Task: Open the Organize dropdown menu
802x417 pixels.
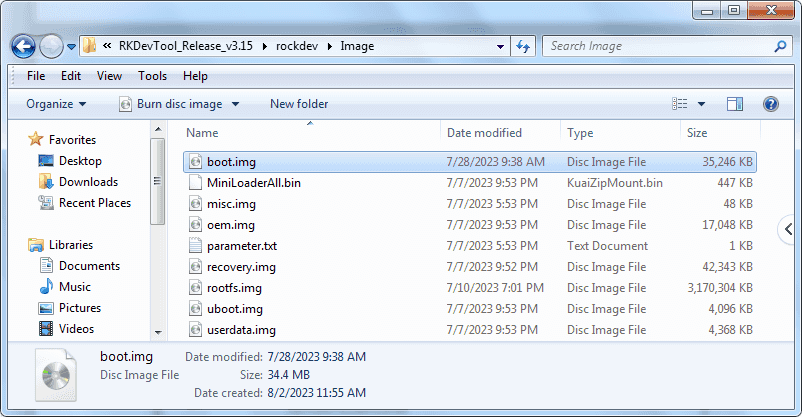Action: pos(56,104)
